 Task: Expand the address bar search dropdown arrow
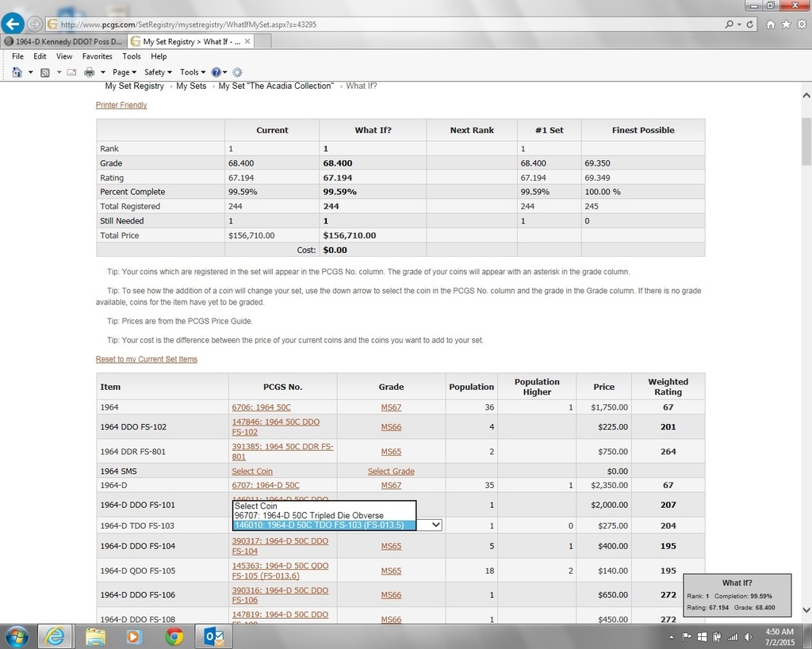click(739, 25)
